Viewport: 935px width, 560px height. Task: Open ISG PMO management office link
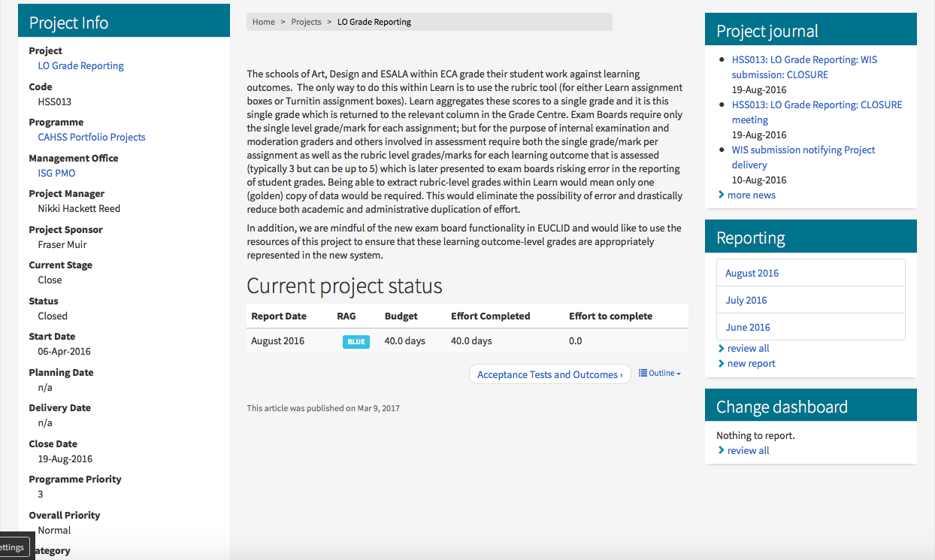(57, 173)
